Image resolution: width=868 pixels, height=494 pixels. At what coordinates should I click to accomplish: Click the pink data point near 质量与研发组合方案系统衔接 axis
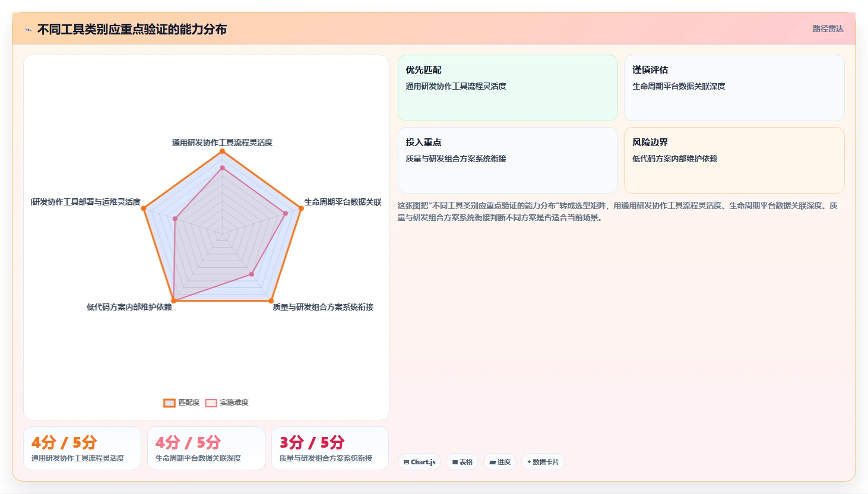(252, 274)
